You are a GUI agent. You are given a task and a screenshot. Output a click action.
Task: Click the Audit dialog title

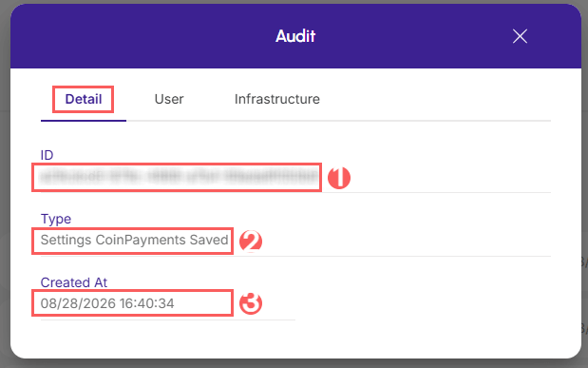[x=295, y=36]
